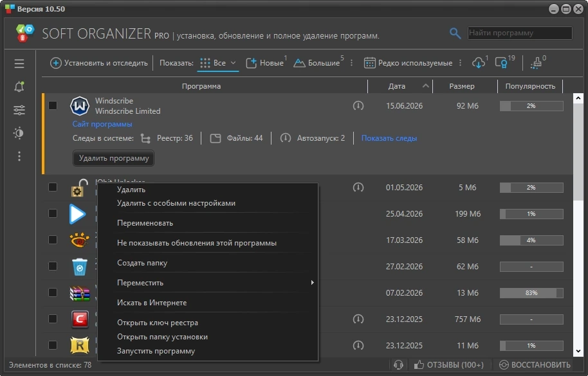The height and width of the screenshot is (376, 588).
Task: Check the IObit Unlocker row checkbox
Action: [53, 187]
